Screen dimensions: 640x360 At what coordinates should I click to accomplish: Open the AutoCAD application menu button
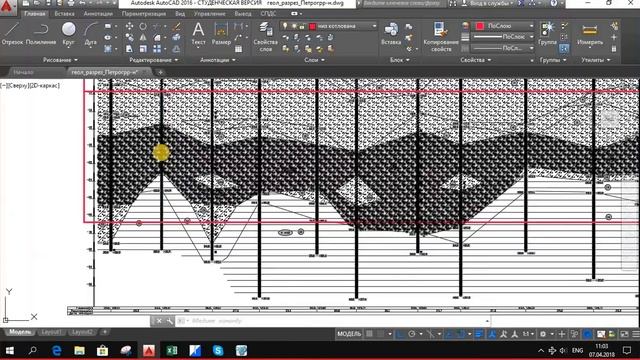coord(7,7)
